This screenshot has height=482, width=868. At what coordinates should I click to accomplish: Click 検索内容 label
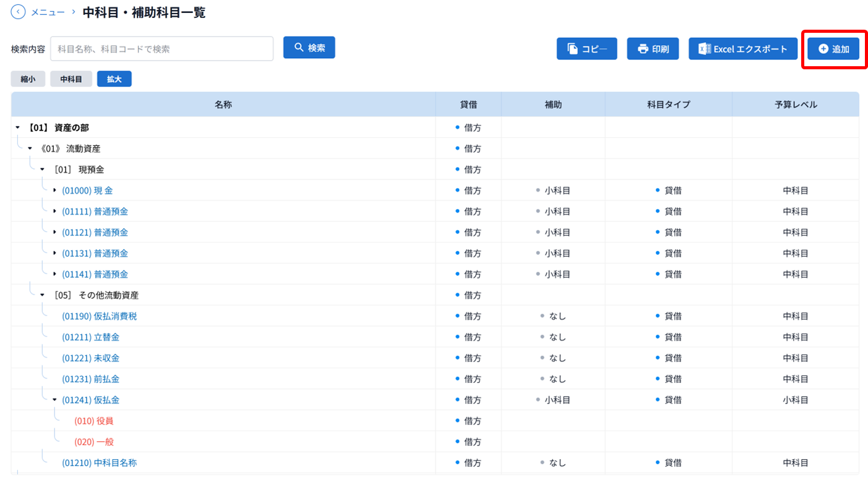pos(28,49)
